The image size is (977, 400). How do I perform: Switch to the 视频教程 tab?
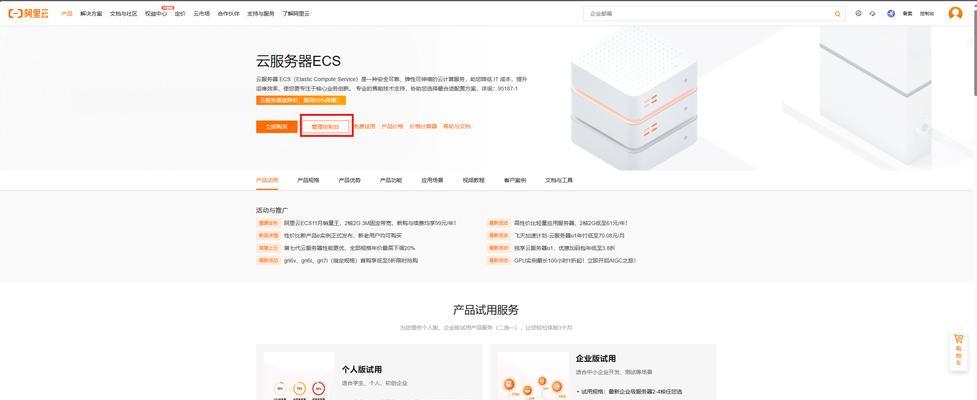click(474, 180)
